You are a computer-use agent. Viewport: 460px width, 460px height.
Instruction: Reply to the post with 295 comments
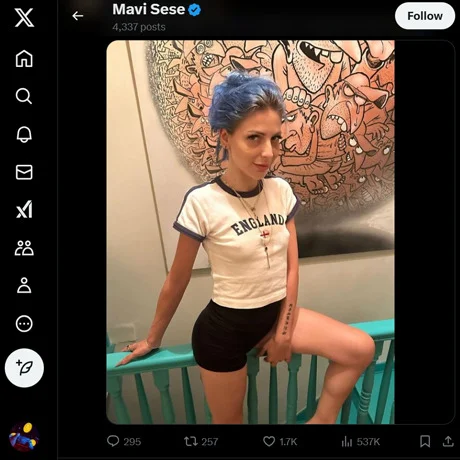tap(124, 441)
